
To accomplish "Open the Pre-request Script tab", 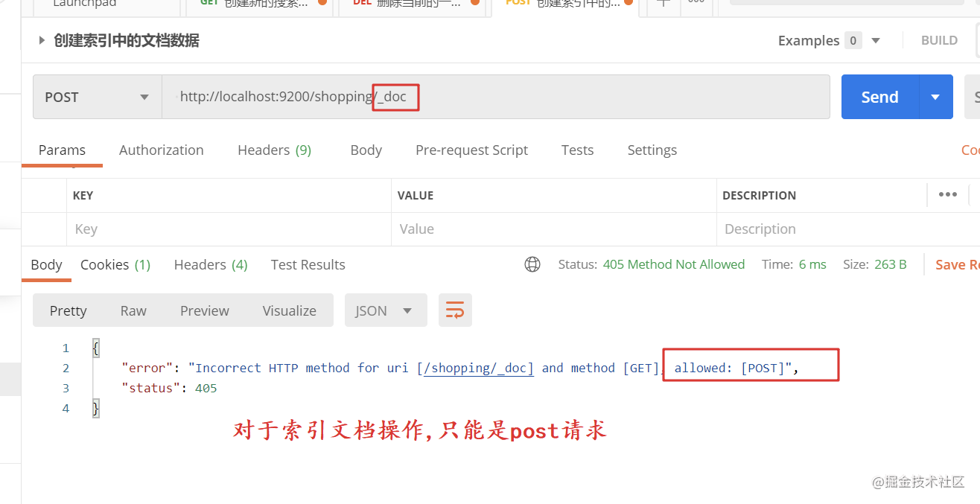I will 471,150.
